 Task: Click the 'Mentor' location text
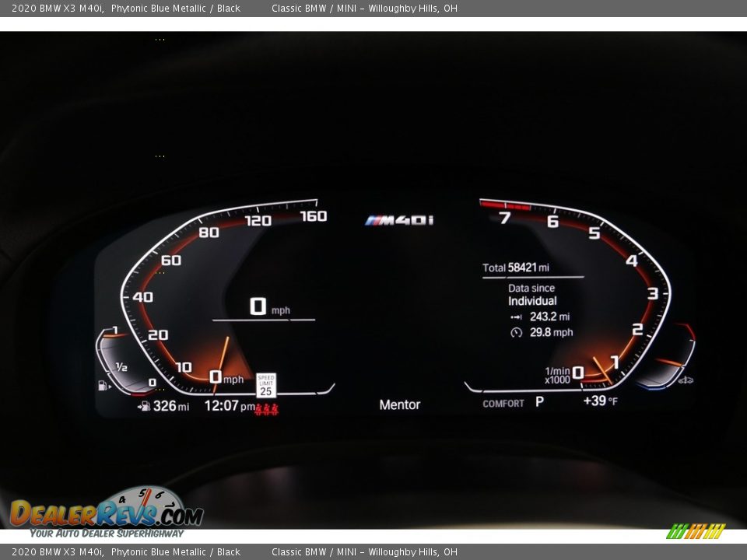tap(400, 404)
